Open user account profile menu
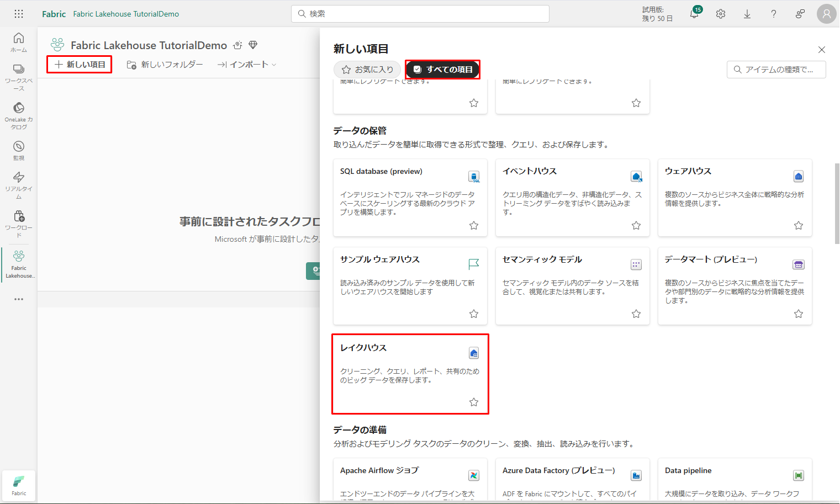Image resolution: width=840 pixels, height=504 pixels. pyautogui.click(x=826, y=14)
